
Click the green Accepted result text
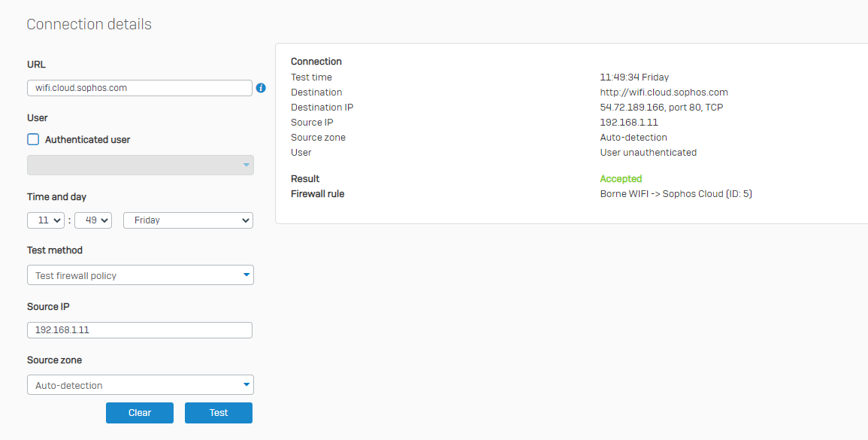pos(621,178)
